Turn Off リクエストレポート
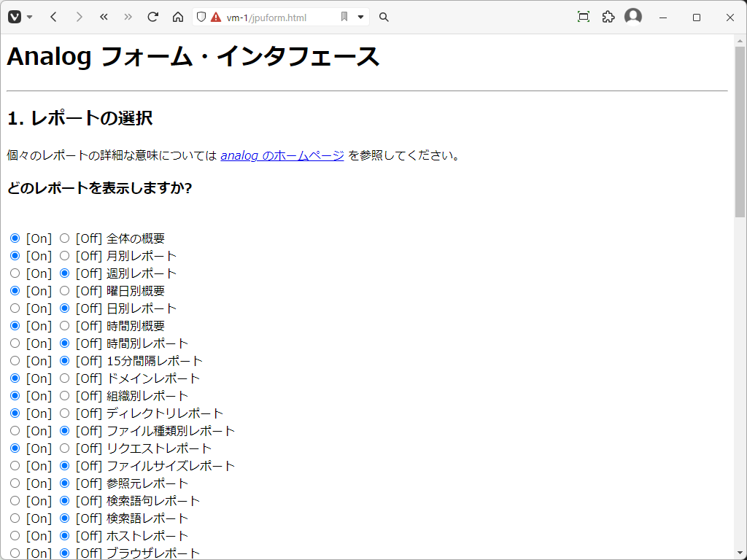 64,448
